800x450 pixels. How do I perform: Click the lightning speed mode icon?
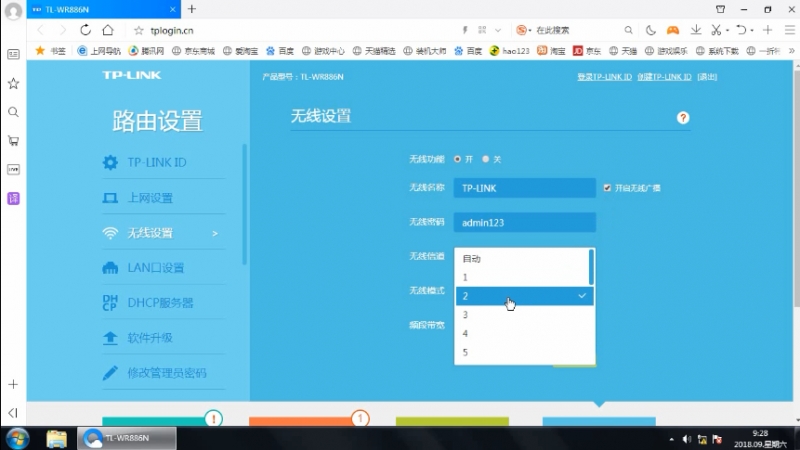[x=465, y=31]
